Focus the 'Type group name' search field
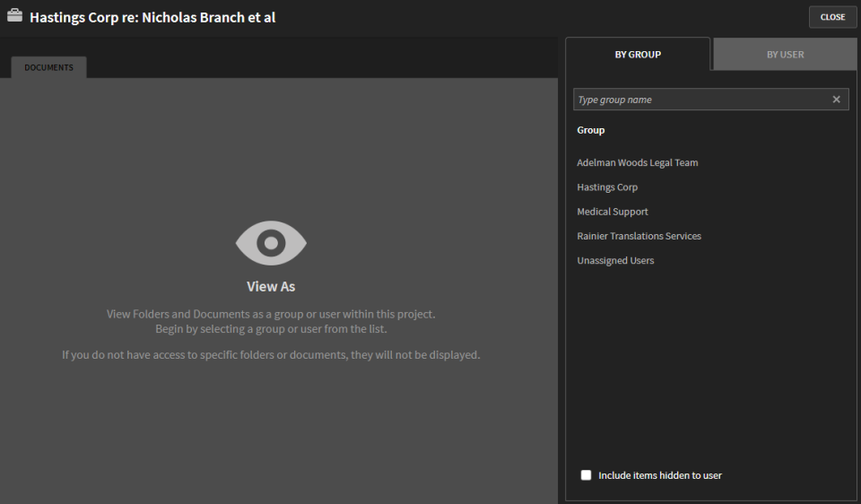This screenshot has height=504, width=861. tap(701, 100)
